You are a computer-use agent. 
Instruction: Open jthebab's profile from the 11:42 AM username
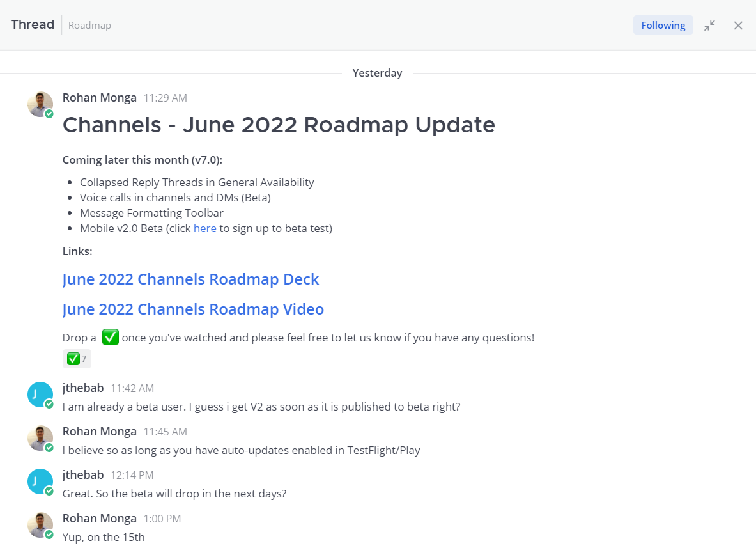[x=83, y=388]
